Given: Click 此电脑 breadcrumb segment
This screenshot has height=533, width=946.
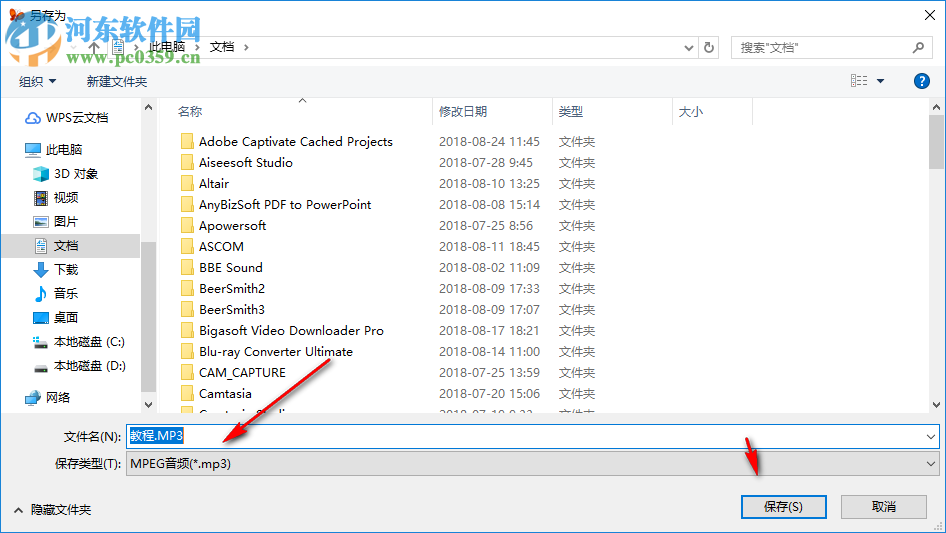Looking at the screenshot, I should pos(167,47).
